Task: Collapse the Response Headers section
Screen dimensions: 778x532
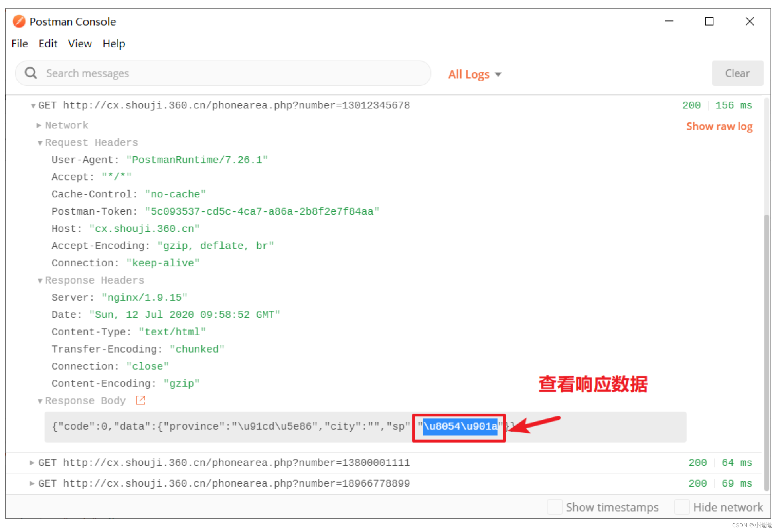Action: coord(40,280)
